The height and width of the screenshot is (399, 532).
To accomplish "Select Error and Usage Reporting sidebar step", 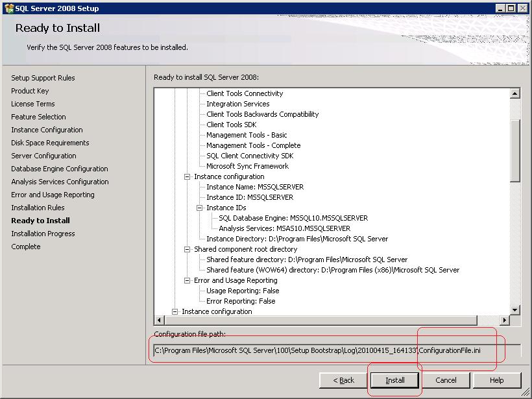I will [x=53, y=195].
